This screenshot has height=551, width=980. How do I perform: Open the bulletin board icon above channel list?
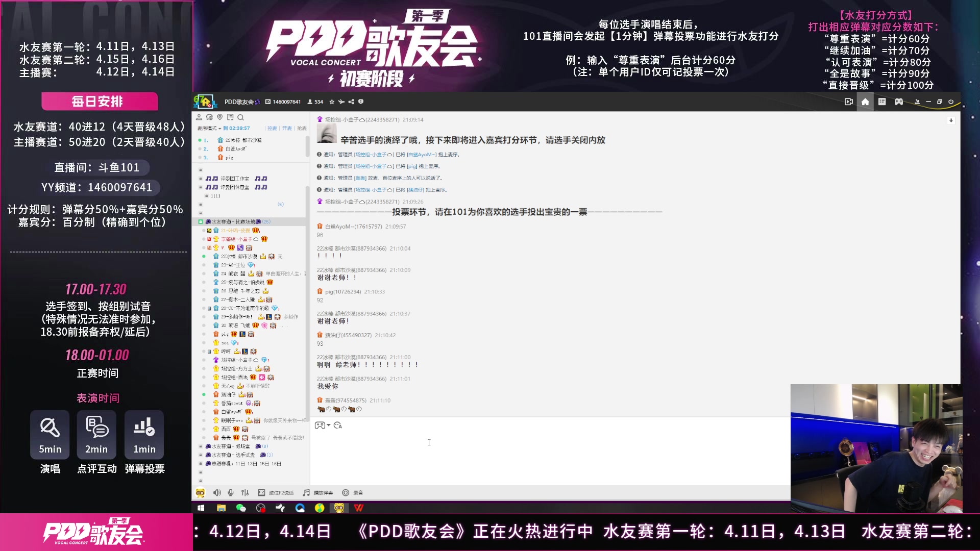point(230,117)
